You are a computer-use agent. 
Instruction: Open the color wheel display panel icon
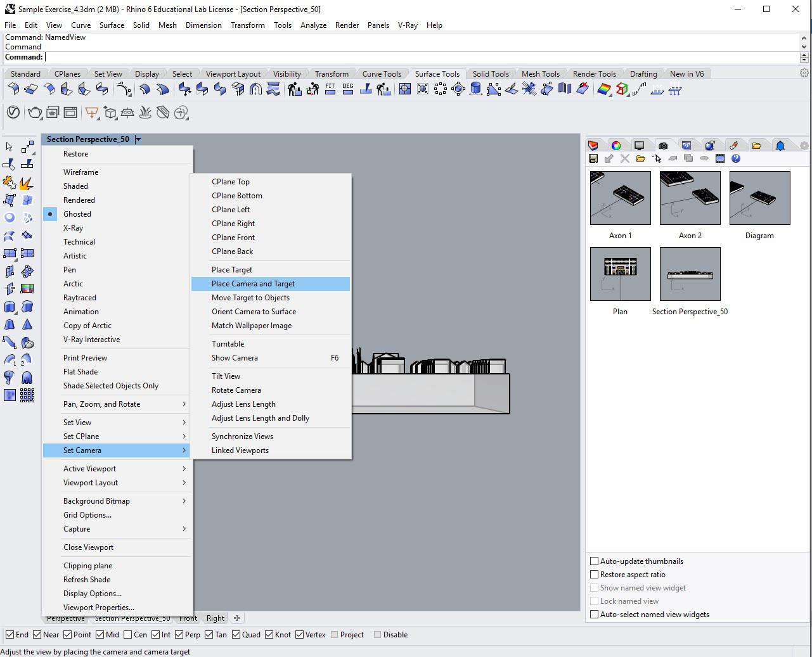[615, 146]
